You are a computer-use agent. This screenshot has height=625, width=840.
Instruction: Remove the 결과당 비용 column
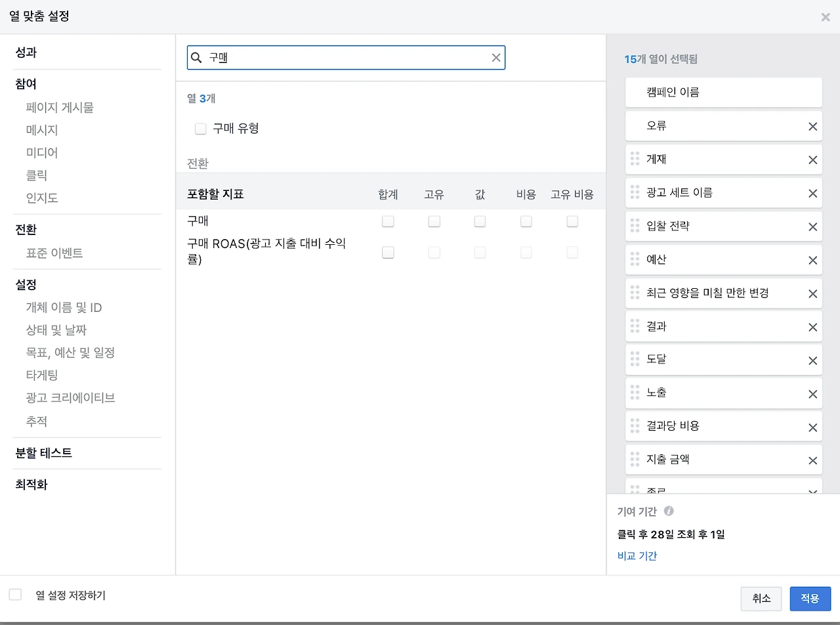812,427
